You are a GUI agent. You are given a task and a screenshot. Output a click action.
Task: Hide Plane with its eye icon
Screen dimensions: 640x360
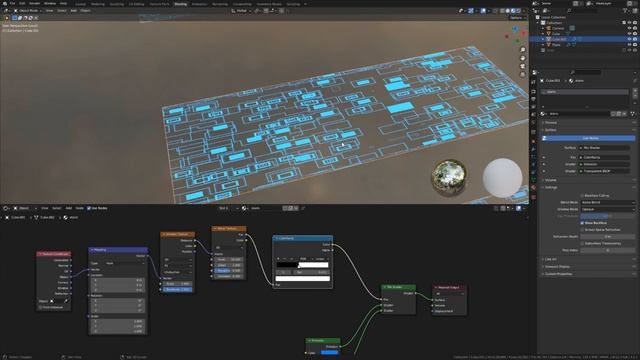[629, 45]
